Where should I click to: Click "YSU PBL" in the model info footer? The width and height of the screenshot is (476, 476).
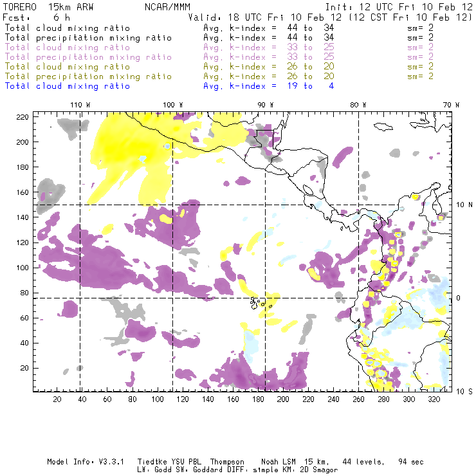[x=186, y=462]
